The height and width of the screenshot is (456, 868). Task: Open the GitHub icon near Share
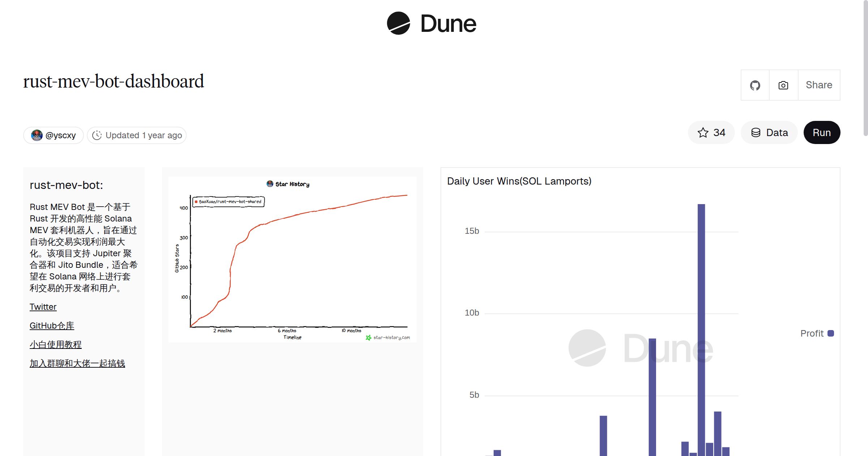coord(755,85)
